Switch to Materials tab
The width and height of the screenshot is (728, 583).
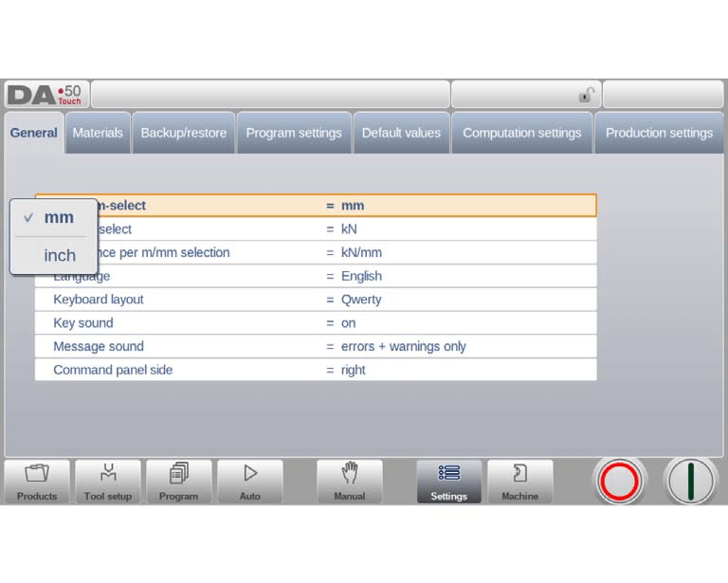pos(98,133)
